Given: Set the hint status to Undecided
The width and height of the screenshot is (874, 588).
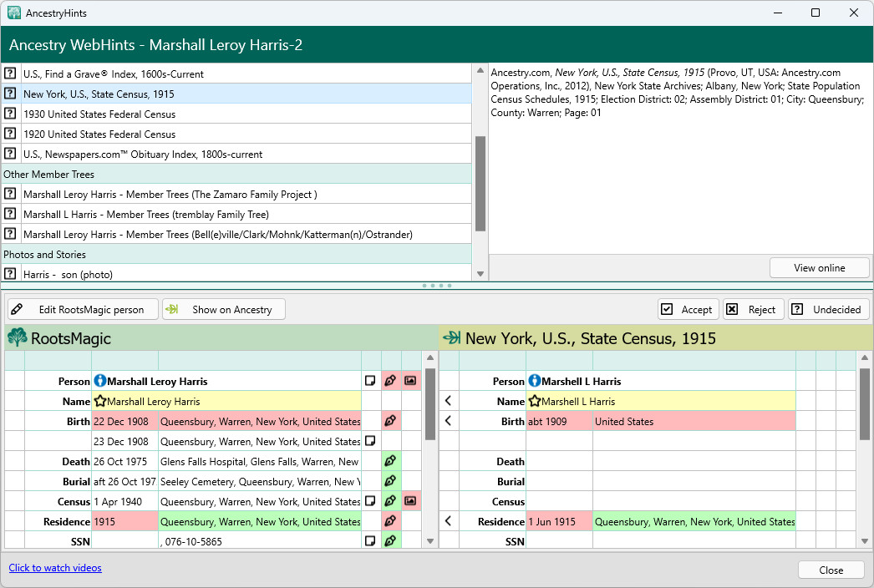Looking at the screenshot, I should pyautogui.click(x=827, y=309).
